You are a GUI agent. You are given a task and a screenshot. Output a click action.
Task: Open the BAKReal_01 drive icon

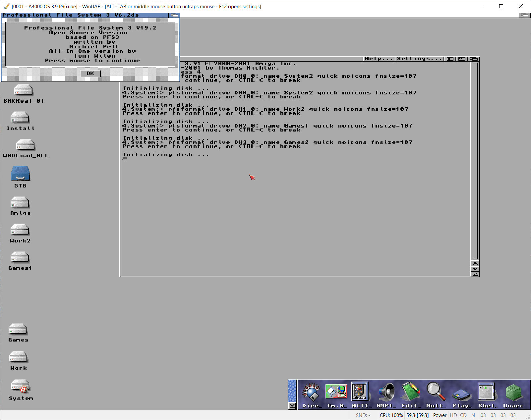(23, 90)
